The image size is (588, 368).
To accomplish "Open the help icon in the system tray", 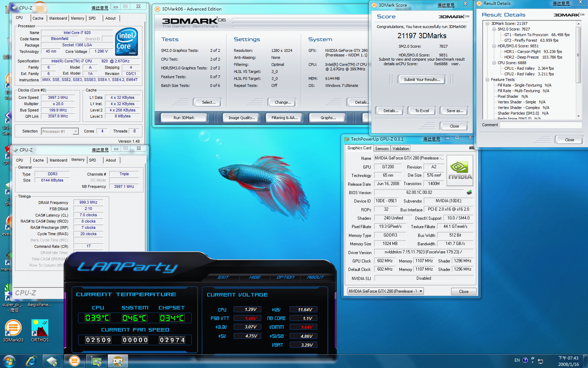I will click(x=525, y=360).
